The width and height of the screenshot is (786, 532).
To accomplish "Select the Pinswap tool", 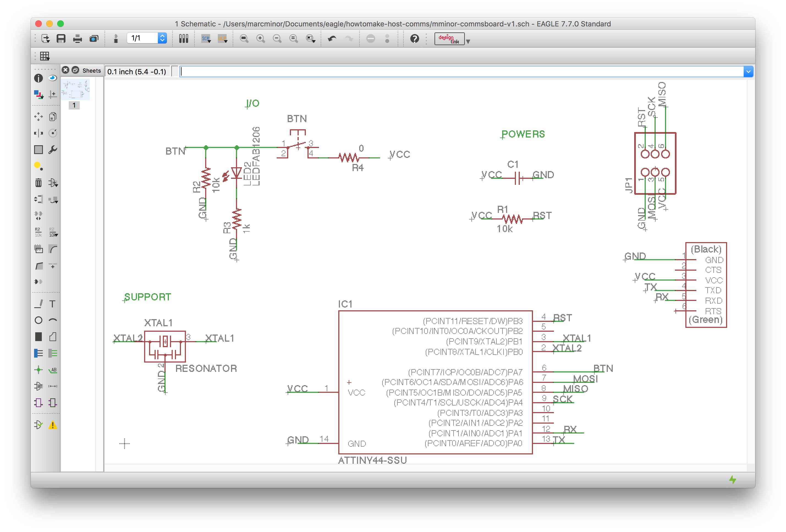I will pos(39,199).
